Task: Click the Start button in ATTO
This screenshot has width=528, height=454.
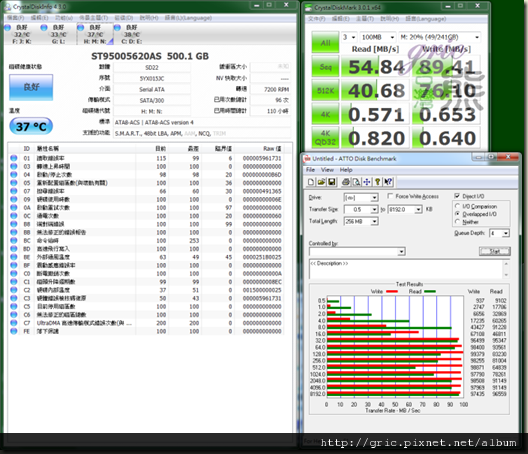Action: [x=495, y=251]
